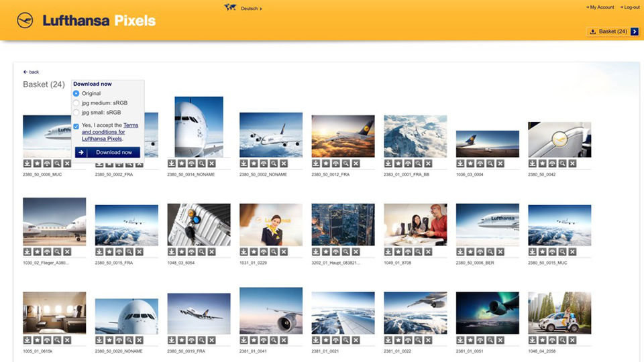The height and width of the screenshot is (362, 644).
Task: Star image 2381_01_0051
Action: (470, 340)
